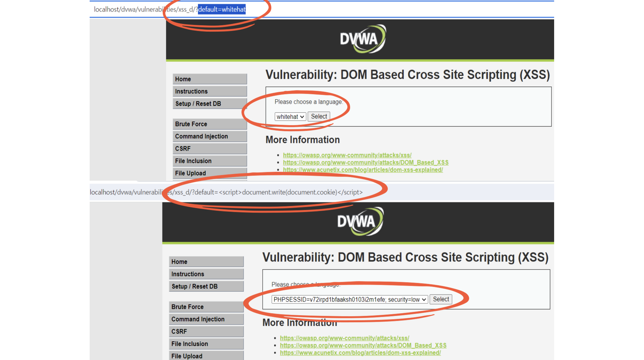The width and height of the screenshot is (644, 360).
Task: Click the Select button beside the whitehat dropdown
Action: [x=319, y=116]
